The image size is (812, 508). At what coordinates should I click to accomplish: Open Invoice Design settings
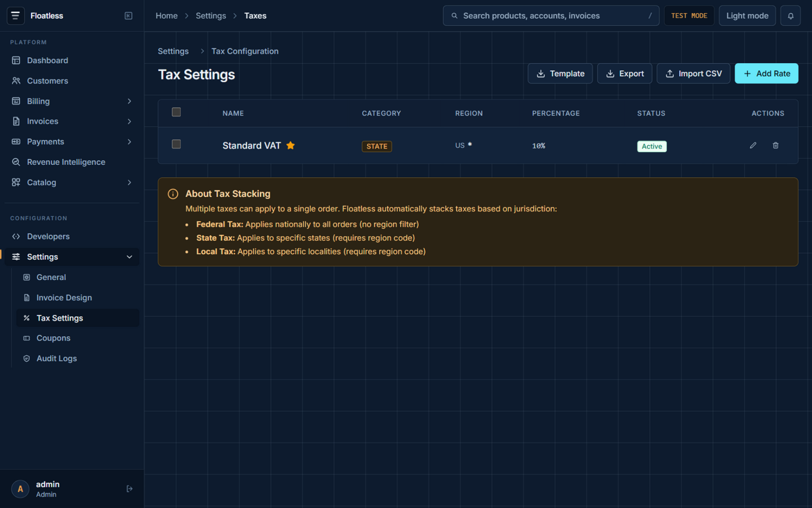click(x=78, y=297)
